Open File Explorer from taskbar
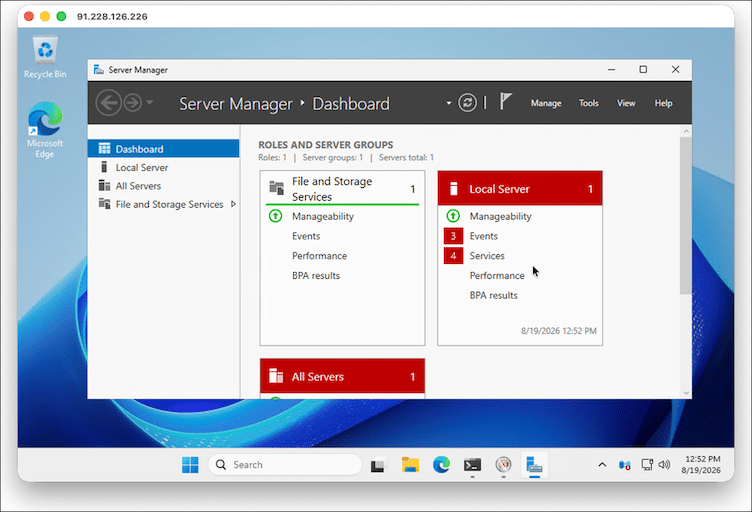752x512 pixels. (410, 465)
